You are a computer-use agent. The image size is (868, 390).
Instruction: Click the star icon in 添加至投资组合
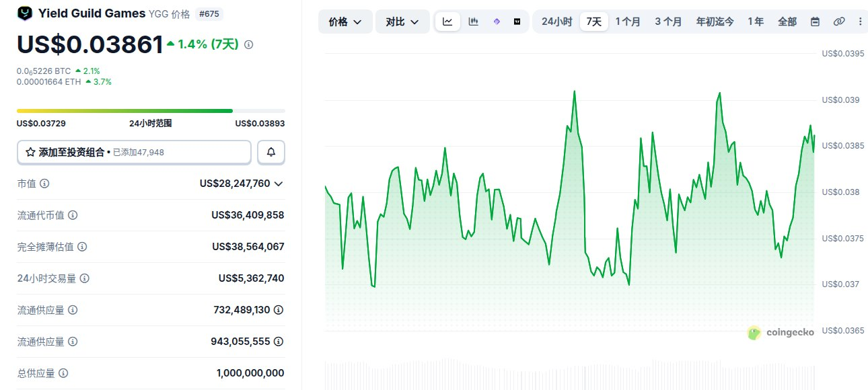point(30,152)
